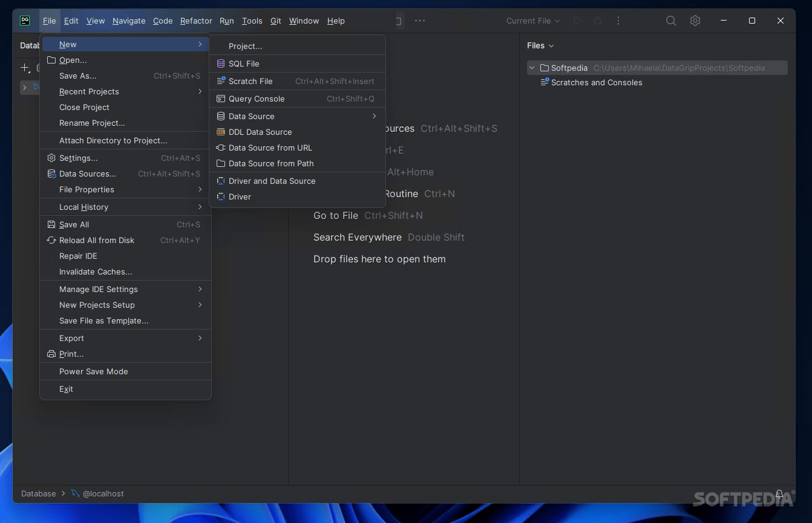
Task: Open the Refactor menu
Action: pyautogui.click(x=196, y=21)
